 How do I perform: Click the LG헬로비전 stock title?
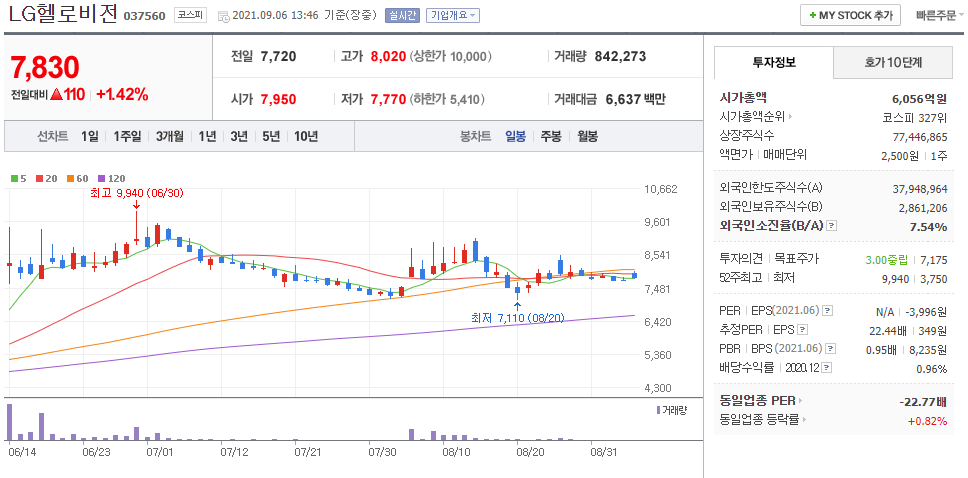62,14
